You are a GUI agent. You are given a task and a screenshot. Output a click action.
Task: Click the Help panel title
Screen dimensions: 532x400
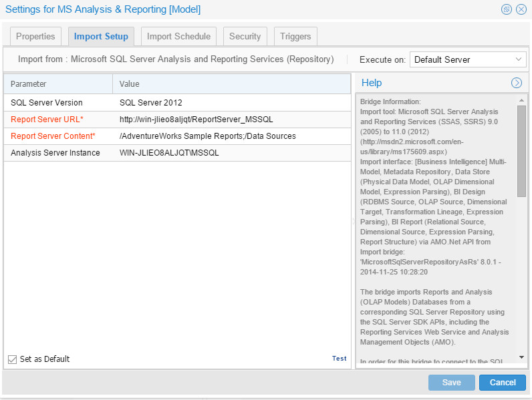point(372,83)
